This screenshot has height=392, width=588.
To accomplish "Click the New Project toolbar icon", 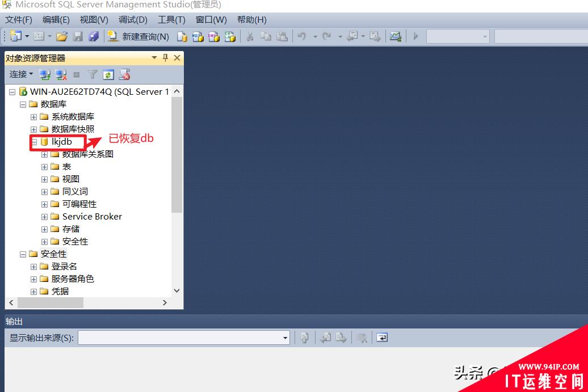I will tap(16, 36).
